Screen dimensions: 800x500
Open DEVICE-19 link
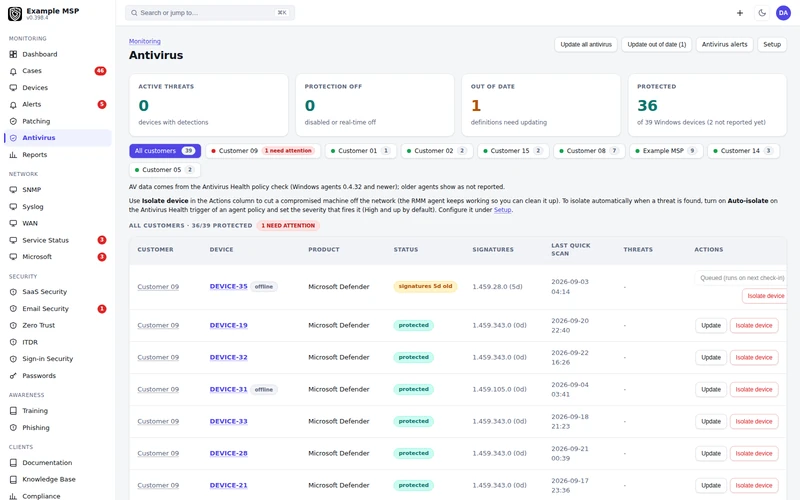coord(229,325)
